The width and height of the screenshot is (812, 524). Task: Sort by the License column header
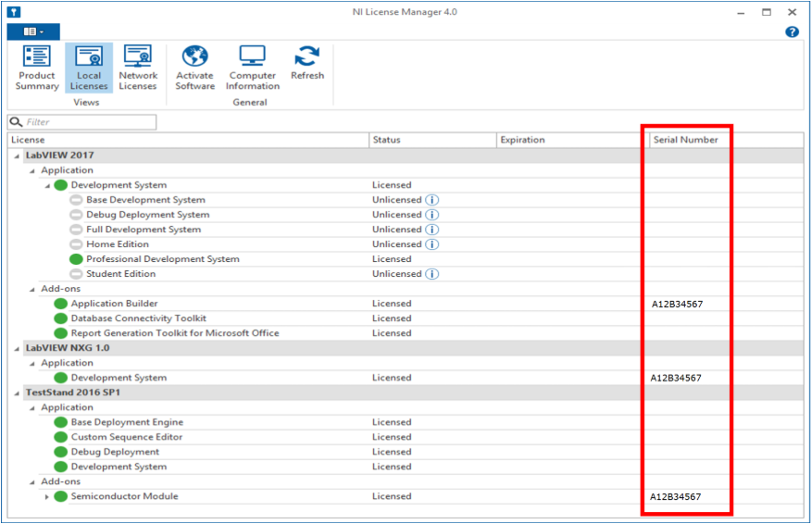pyautogui.click(x=188, y=140)
